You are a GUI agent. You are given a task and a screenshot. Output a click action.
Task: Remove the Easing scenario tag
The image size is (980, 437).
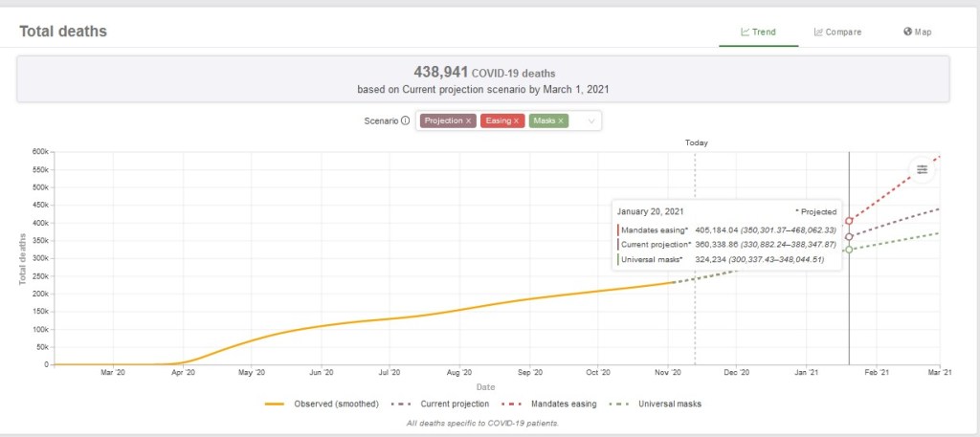click(x=517, y=121)
